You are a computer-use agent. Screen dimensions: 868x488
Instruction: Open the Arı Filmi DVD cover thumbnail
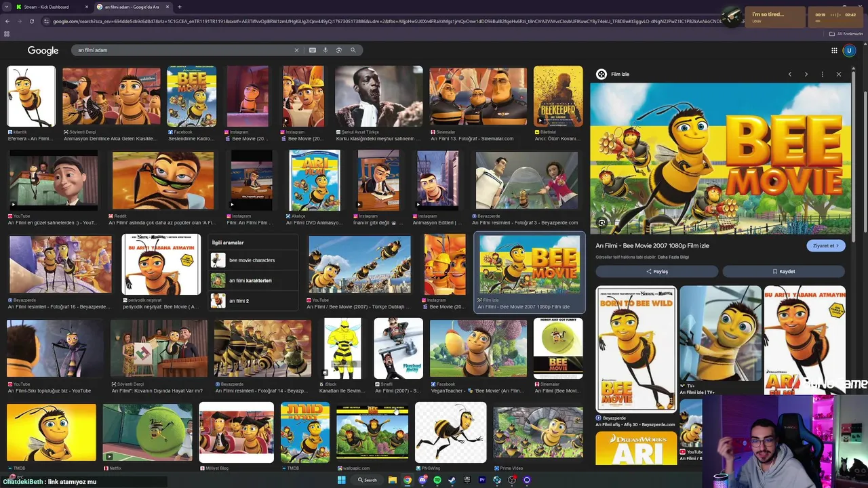[315, 180]
